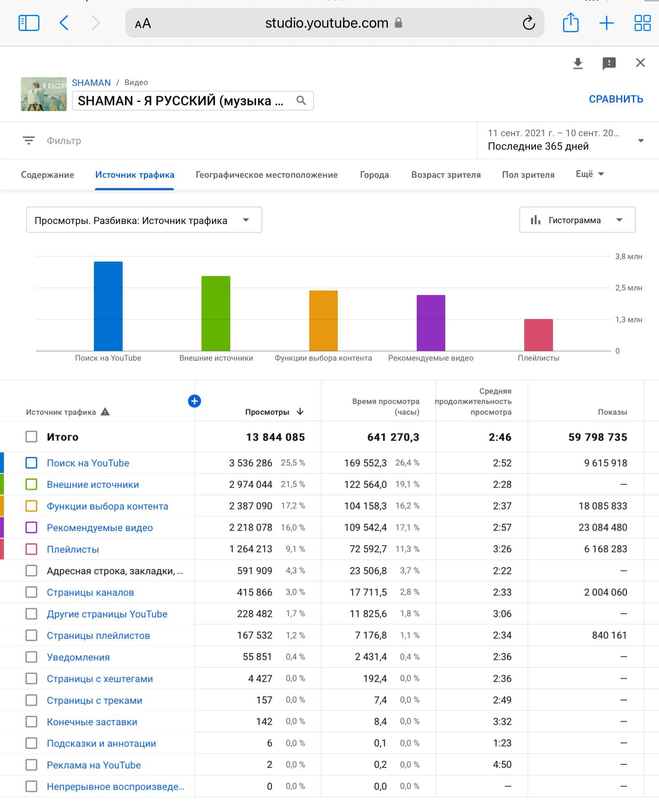This screenshot has height=812, width=659.
Task: Open the AA reader text settings
Action: click(x=143, y=24)
